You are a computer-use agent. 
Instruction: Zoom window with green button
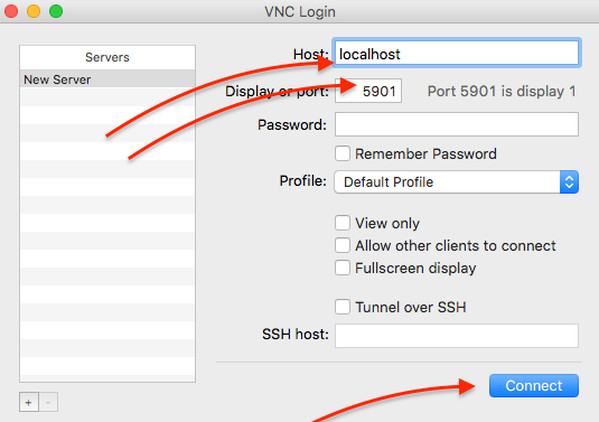pos(56,11)
